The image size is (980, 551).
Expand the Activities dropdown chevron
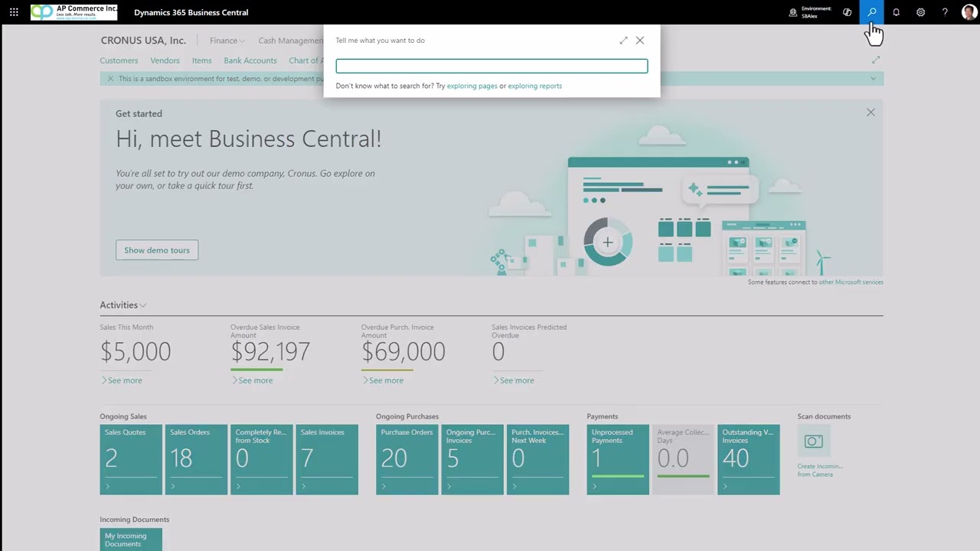pyautogui.click(x=142, y=305)
